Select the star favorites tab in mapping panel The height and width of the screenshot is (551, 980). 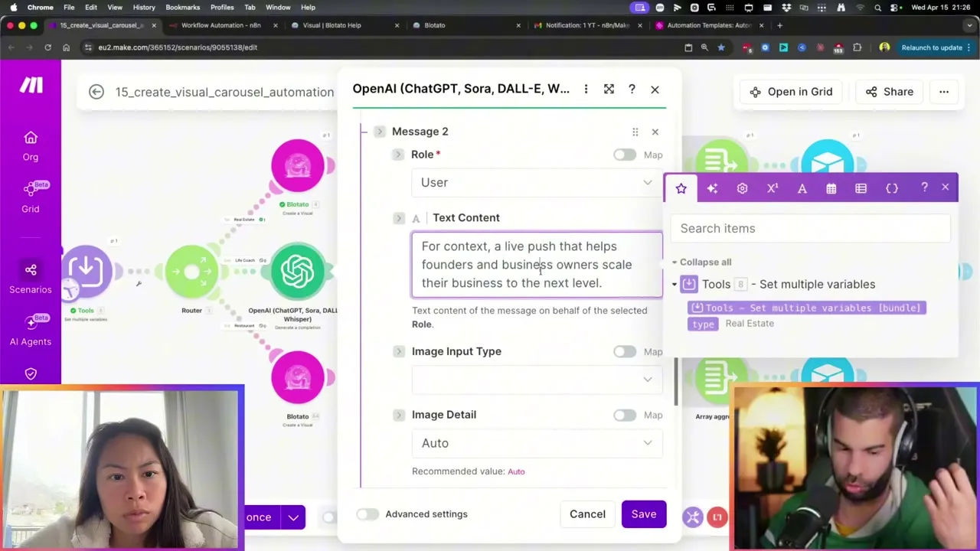(681, 188)
